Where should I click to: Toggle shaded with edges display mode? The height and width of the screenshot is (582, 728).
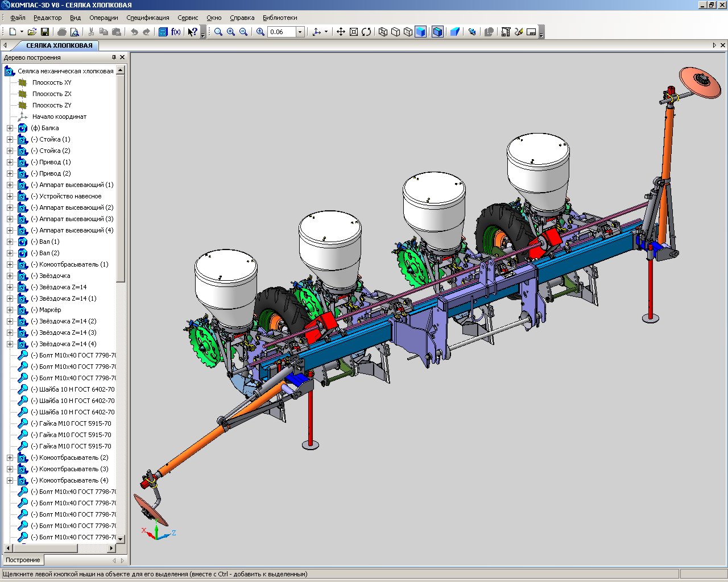point(437,32)
